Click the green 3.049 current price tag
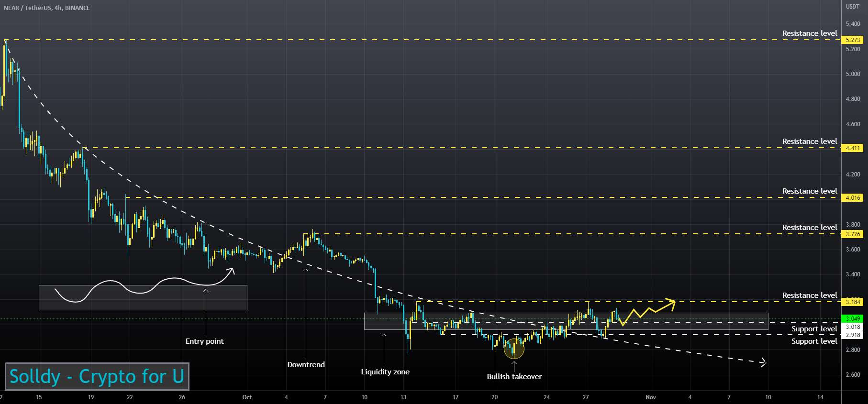Image resolution: width=868 pixels, height=404 pixels. (853, 319)
